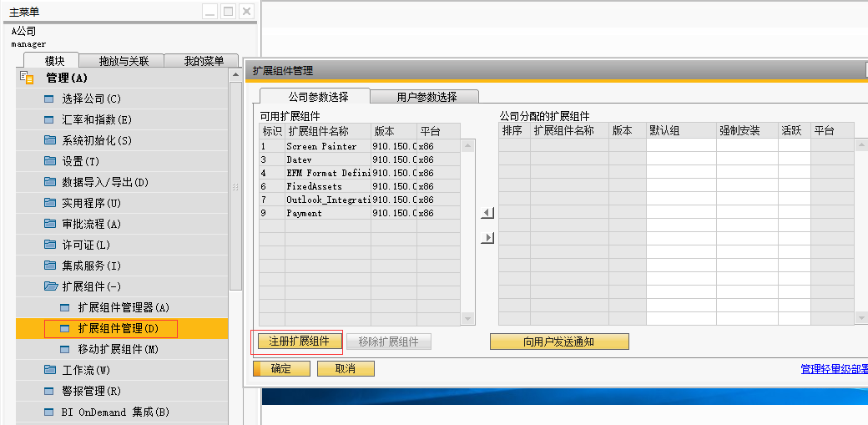Viewport: 868px width, 425px height.
Task: Click the open folder icon beside 扩展组件(-)
Action: 51,286
